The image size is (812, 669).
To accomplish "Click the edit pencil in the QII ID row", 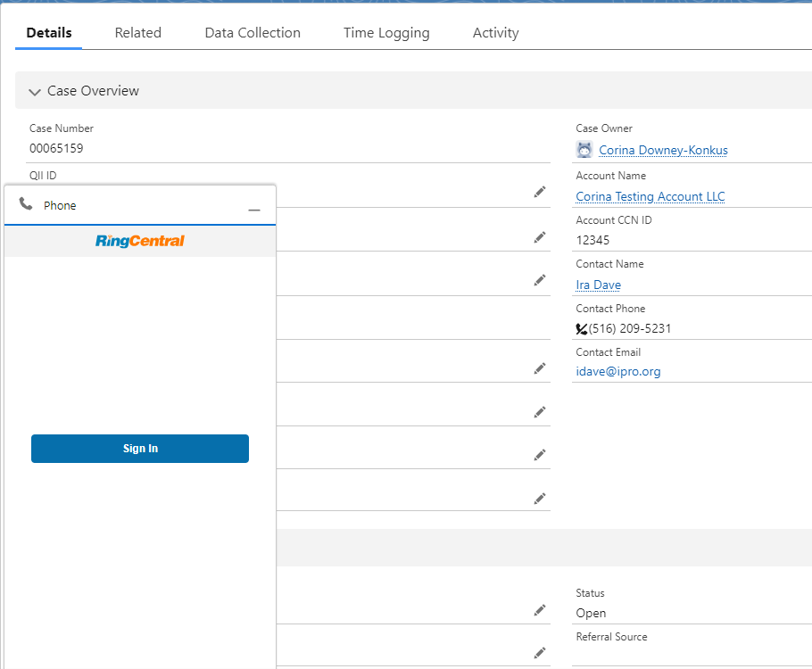I will click(x=540, y=192).
